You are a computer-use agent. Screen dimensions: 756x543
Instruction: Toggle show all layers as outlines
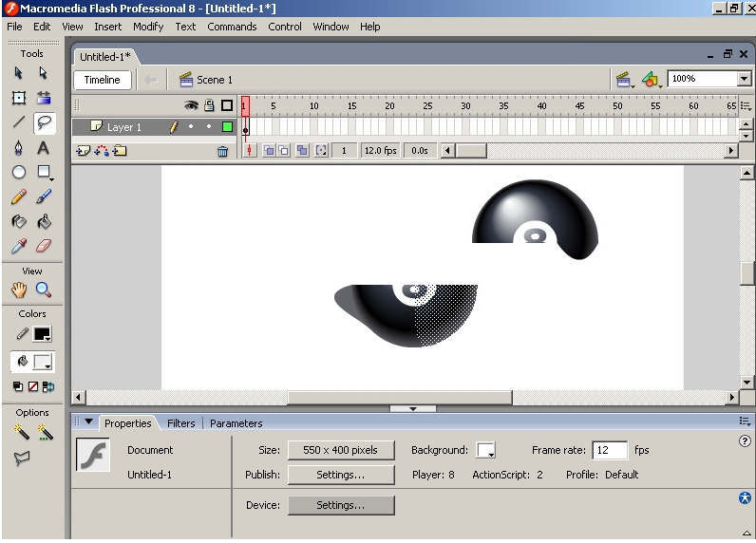coord(227,105)
